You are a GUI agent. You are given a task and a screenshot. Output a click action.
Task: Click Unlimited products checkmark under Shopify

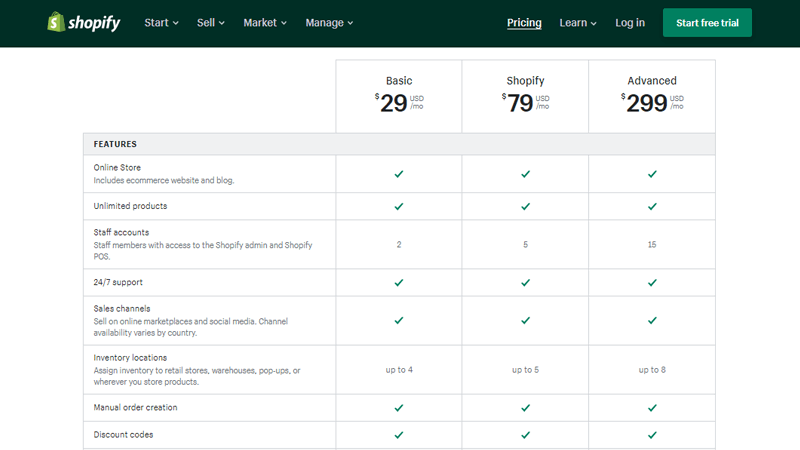click(x=526, y=206)
